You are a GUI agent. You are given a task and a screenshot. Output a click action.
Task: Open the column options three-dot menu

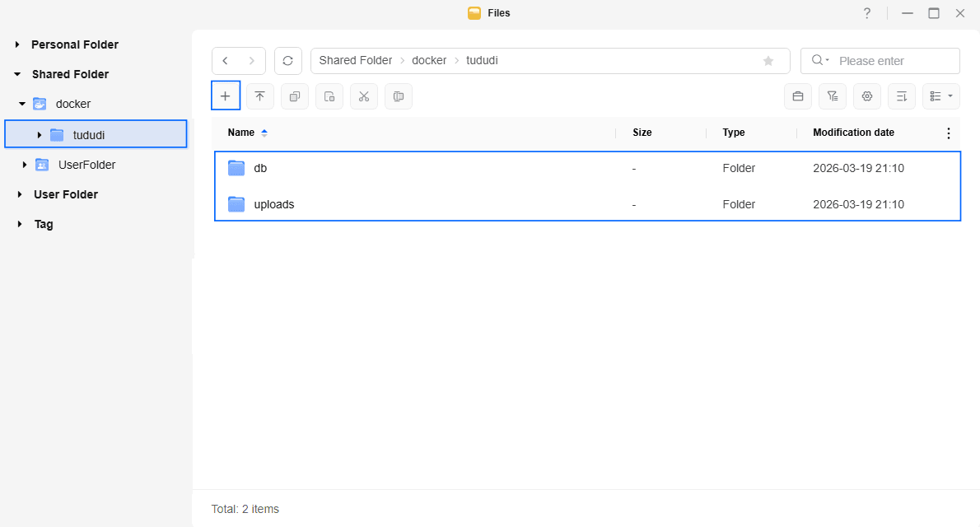[x=948, y=133]
